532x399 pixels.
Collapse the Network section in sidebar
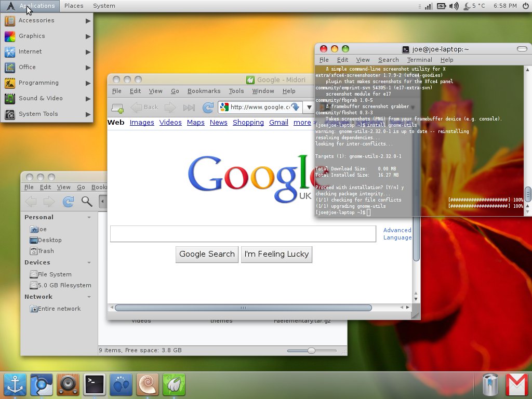coord(89,297)
